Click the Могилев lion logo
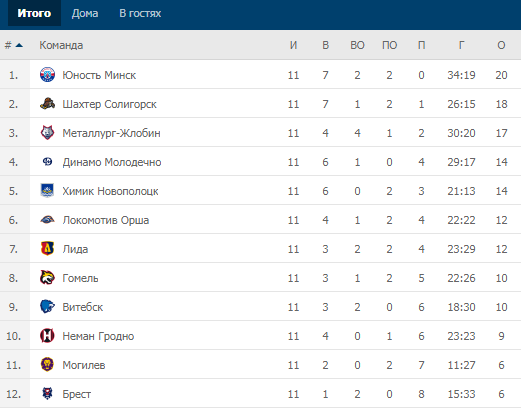The image size is (521, 417). tap(47, 365)
